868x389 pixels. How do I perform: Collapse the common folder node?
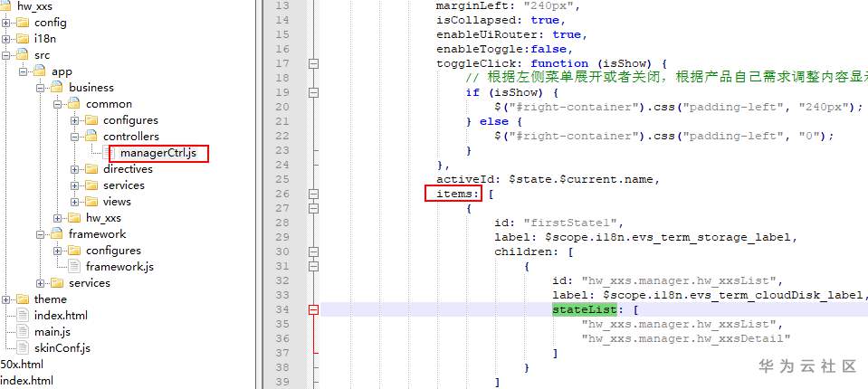58,104
